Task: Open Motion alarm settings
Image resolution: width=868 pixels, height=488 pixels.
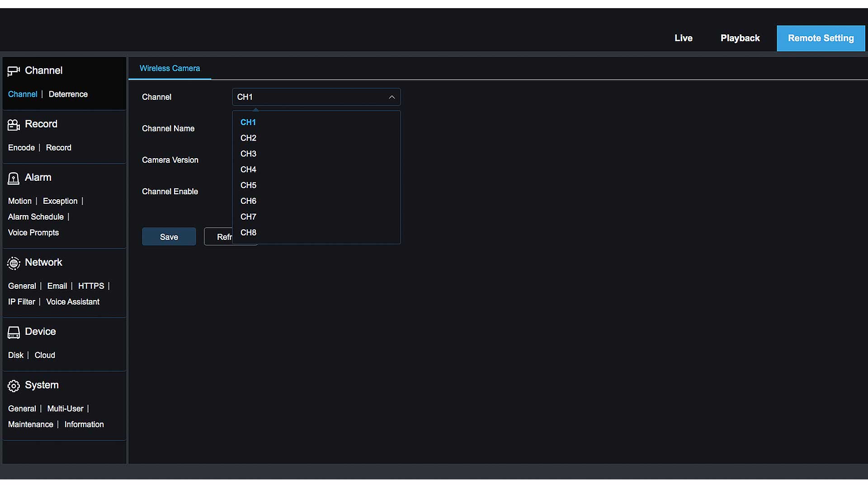Action: point(20,201)
